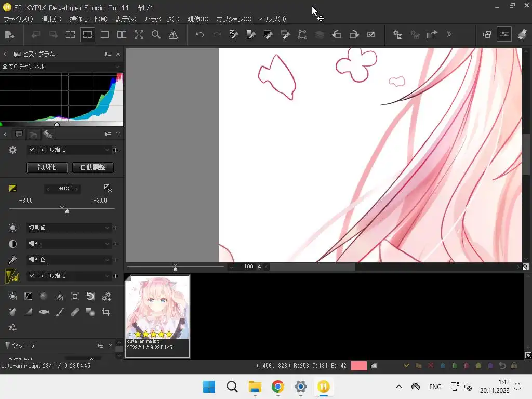Open the 操作モード(M) menu
The image size is (532, 399).
point(88,19)
